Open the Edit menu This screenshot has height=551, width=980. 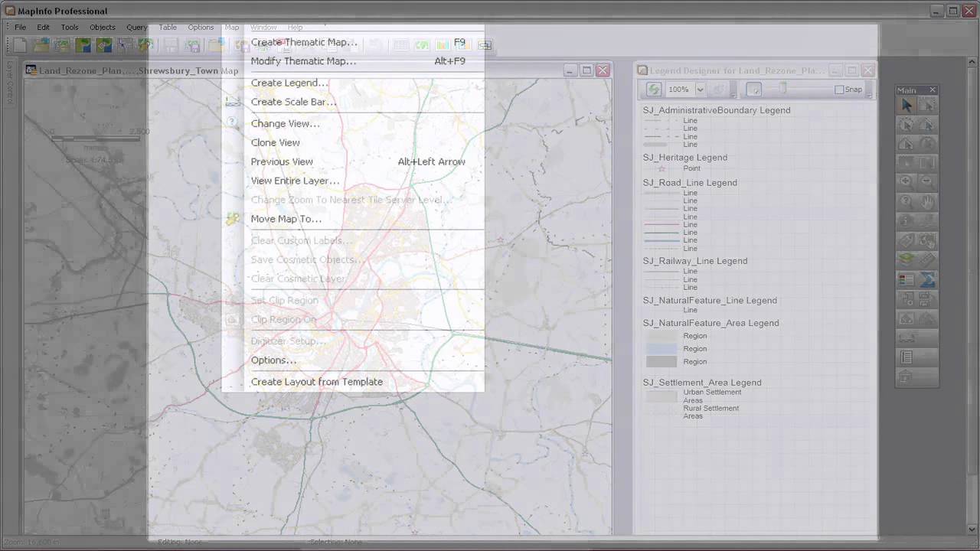(44, 28)
